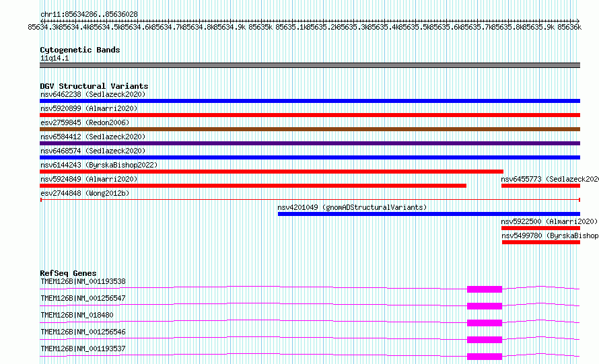Select the gray 11q14.1 cytogenetic band bar
Screen dimensions: 599x364
310,65
